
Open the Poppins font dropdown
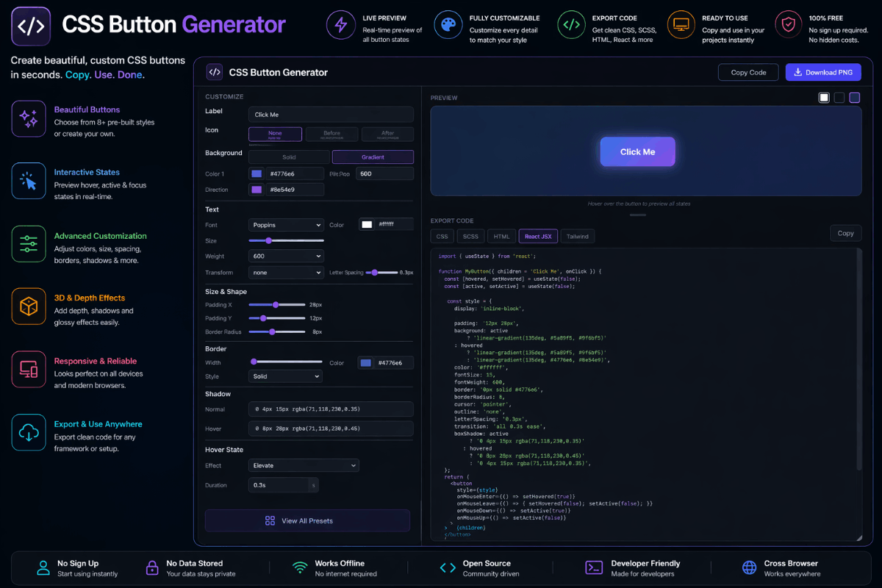click(286, 225)
